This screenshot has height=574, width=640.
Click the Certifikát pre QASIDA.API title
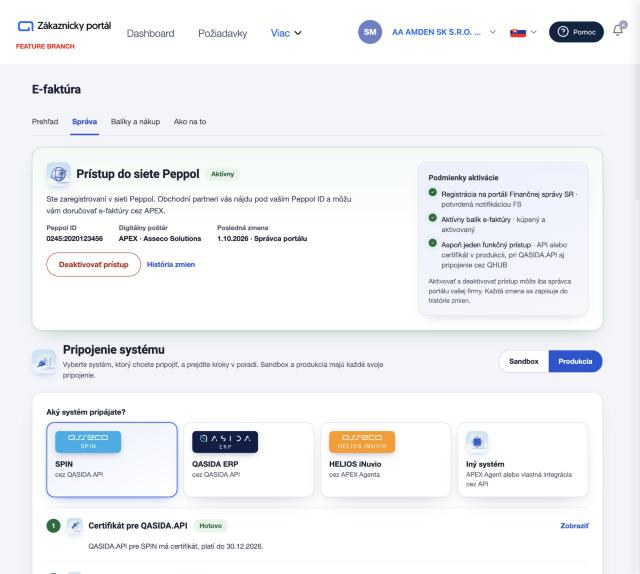[x=138, y=525]
